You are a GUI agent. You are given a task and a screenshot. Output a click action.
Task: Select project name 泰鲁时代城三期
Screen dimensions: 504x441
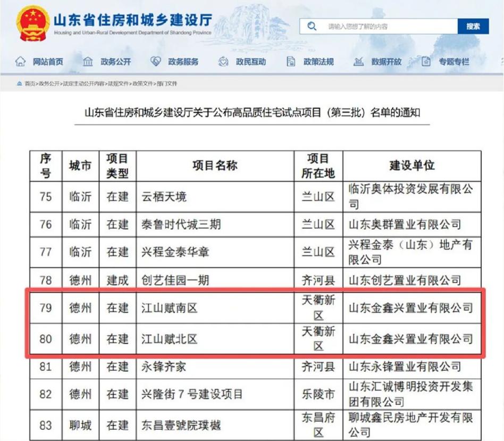pyautogui.click(x=181, y=224)
